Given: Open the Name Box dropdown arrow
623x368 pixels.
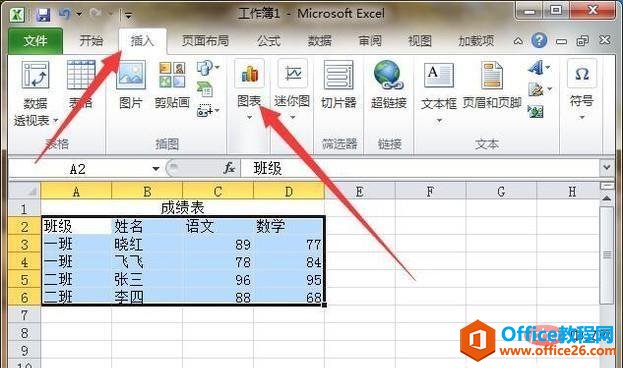Looking at the screenshot, I should [x=156, y=169].
